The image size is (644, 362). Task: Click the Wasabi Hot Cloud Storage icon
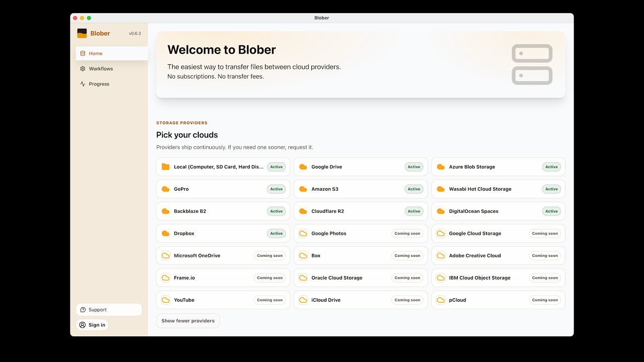tap(441, 189)
